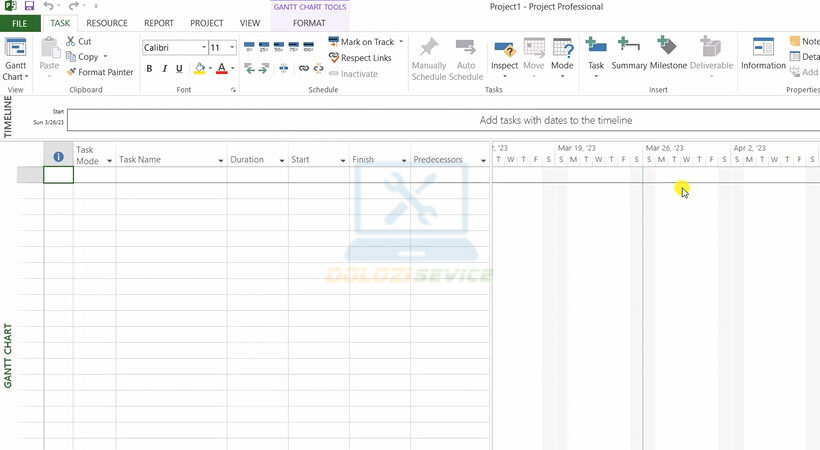Open the FILE menu
Screen dimensions: 820x450
[20, 23]
